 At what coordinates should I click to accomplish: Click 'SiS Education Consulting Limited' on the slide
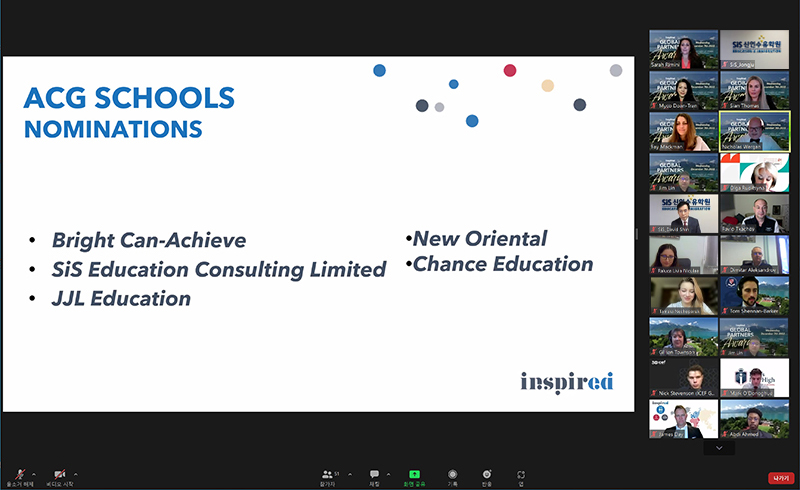tap(219, 270)
